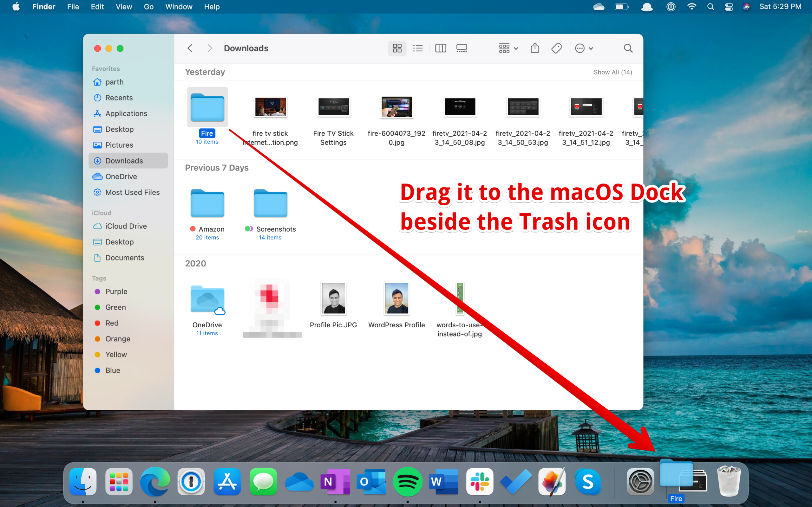Switch to List view in Finder
The image size is (812, 507).
point(419,48)
